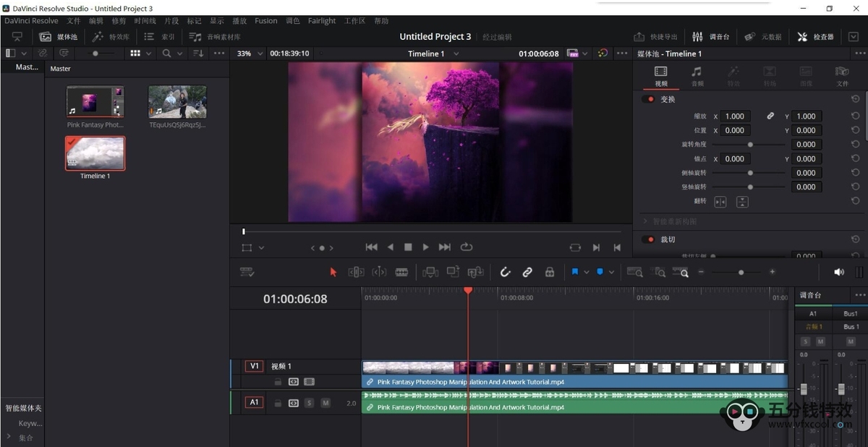This screenshot has height=447, width=868.
Task: Toggle the Linked selection chain icon
Action: 527,272
